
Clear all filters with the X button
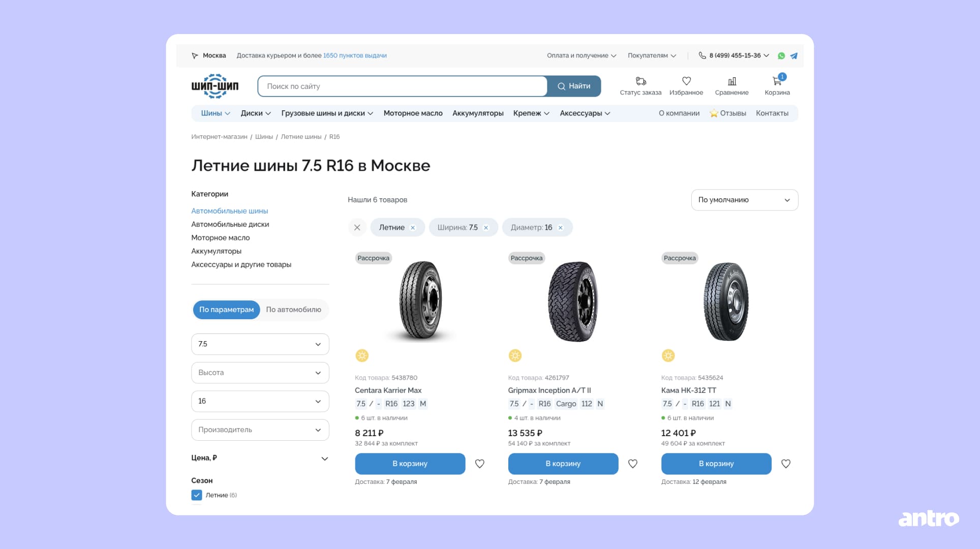[357, 228]
